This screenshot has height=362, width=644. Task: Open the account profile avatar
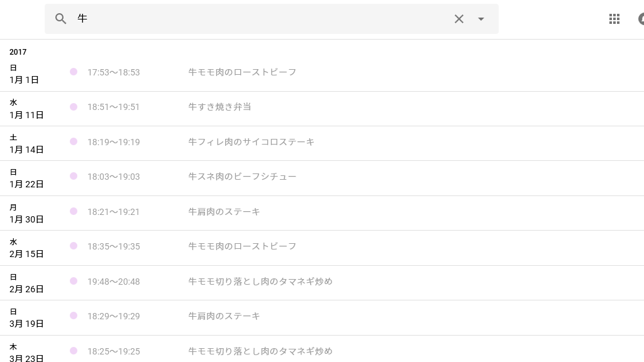[x=640, y=19]
